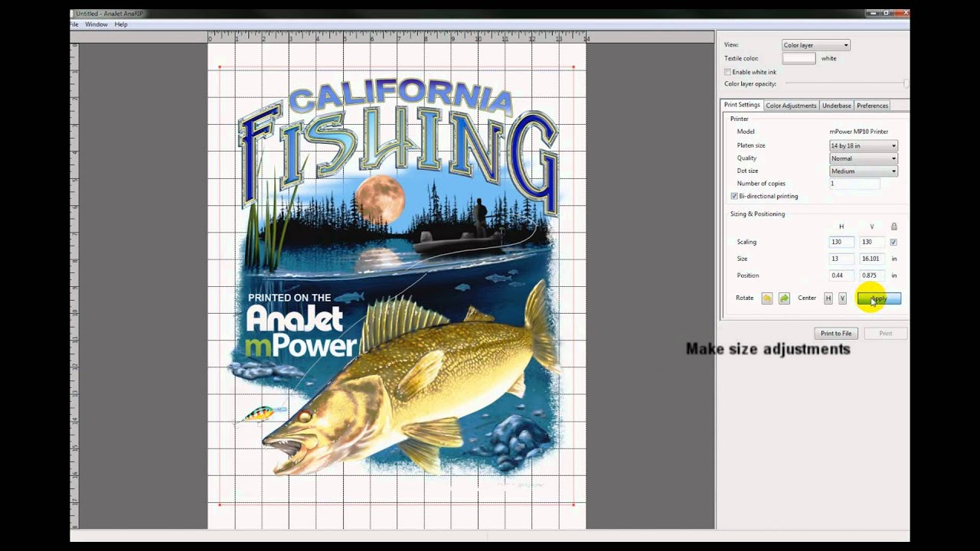Click the vertical Size field showing 16.101

pos(872,259)
